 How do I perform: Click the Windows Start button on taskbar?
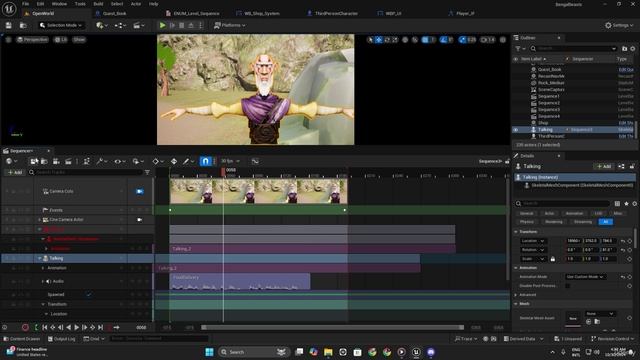(209, 352)
